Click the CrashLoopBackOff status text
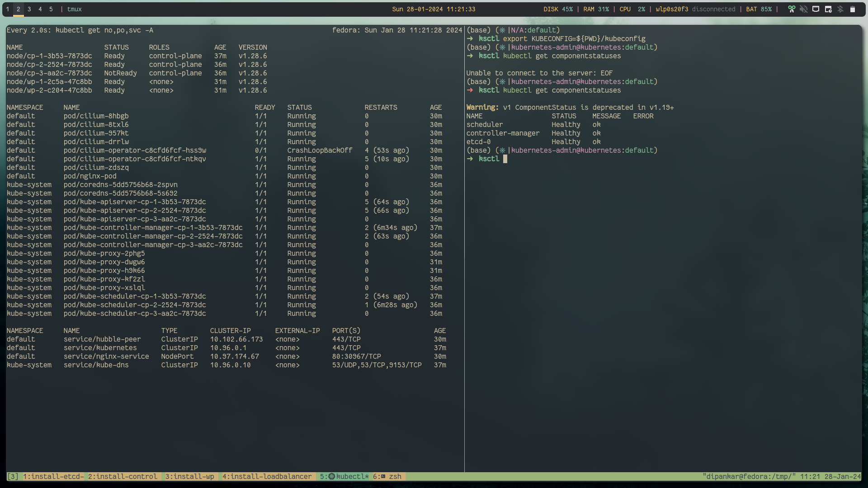This screenshot has height=488, width=868. (320, 150)
